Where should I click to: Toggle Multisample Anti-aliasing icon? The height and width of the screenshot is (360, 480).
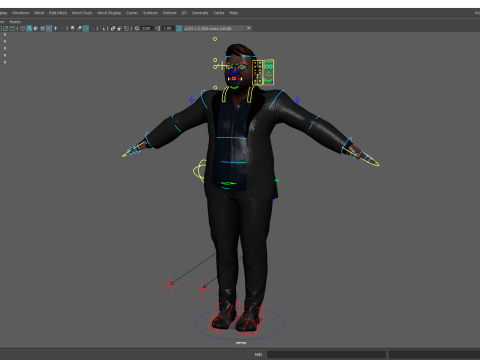(x=86, y=28)
